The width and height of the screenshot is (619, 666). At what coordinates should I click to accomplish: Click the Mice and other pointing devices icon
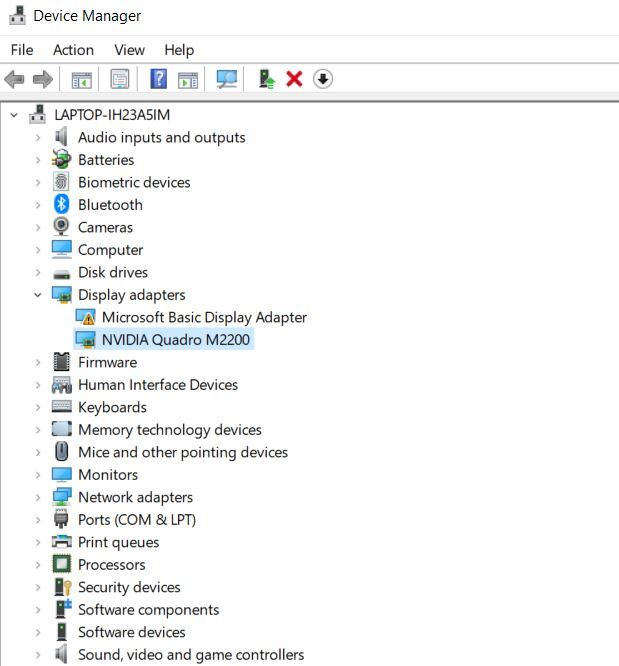[62, 451]
